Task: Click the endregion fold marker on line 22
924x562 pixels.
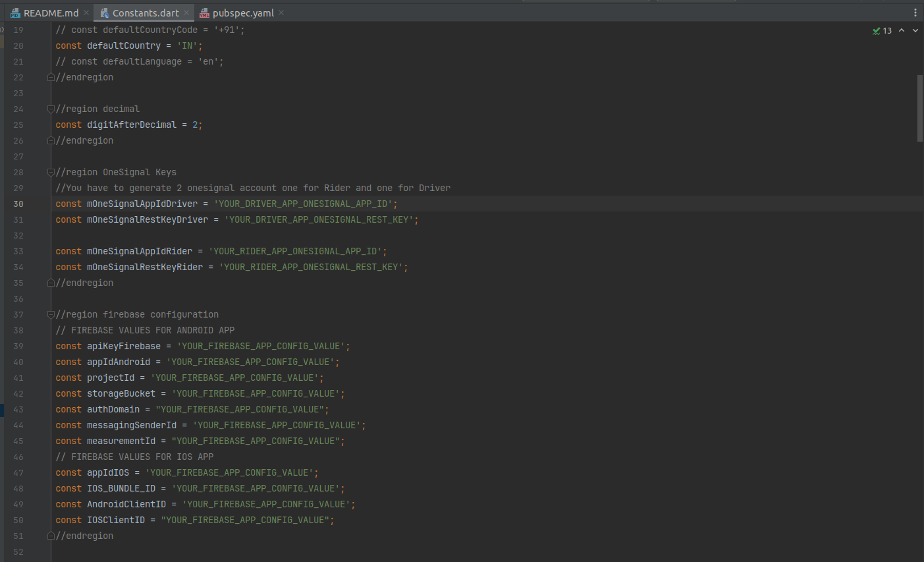Action: [x=51, y=77]
